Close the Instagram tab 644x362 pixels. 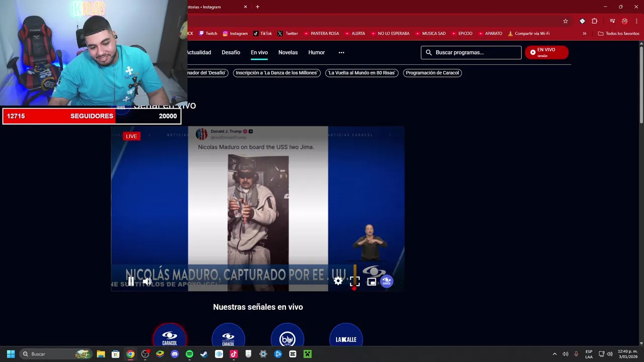[x=246, y=7]
